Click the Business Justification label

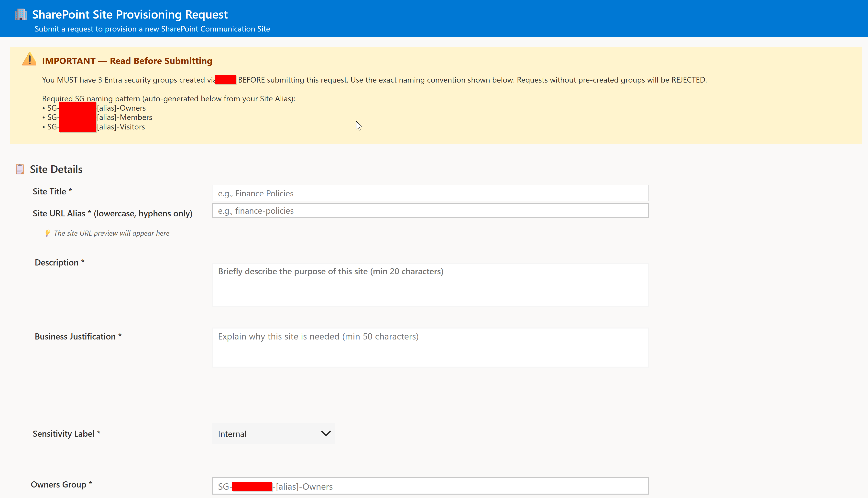pyautogui.click(x=78, y=337)
